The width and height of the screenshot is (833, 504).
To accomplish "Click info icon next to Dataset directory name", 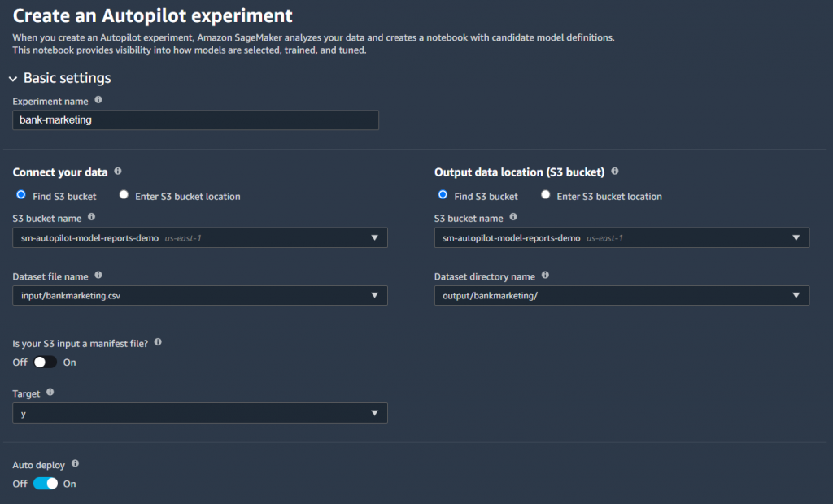I will [545, 276].
